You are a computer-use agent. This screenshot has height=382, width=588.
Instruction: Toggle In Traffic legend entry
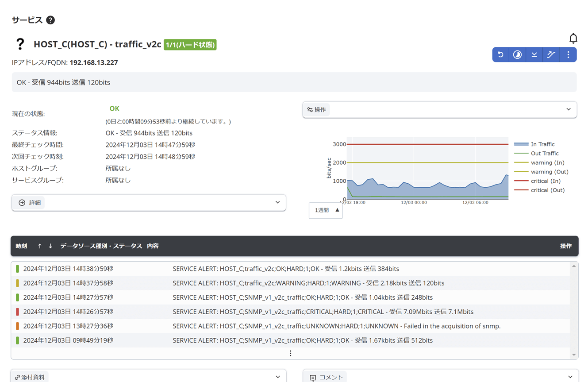tap(534, 144)
